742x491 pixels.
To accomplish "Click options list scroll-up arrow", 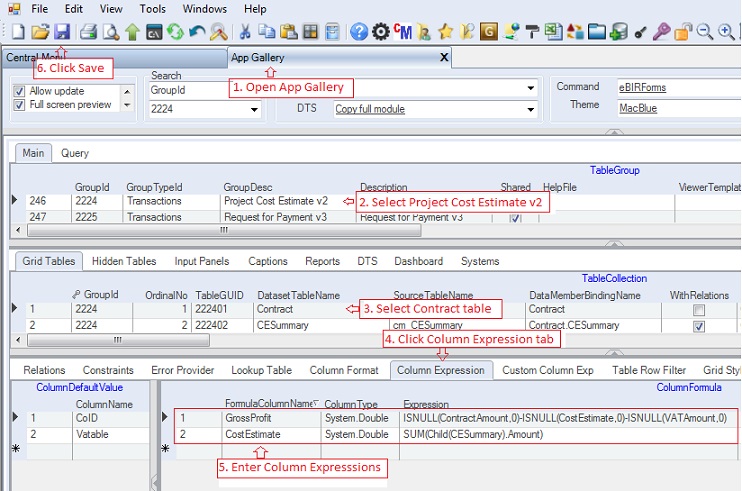I will 127,91.
